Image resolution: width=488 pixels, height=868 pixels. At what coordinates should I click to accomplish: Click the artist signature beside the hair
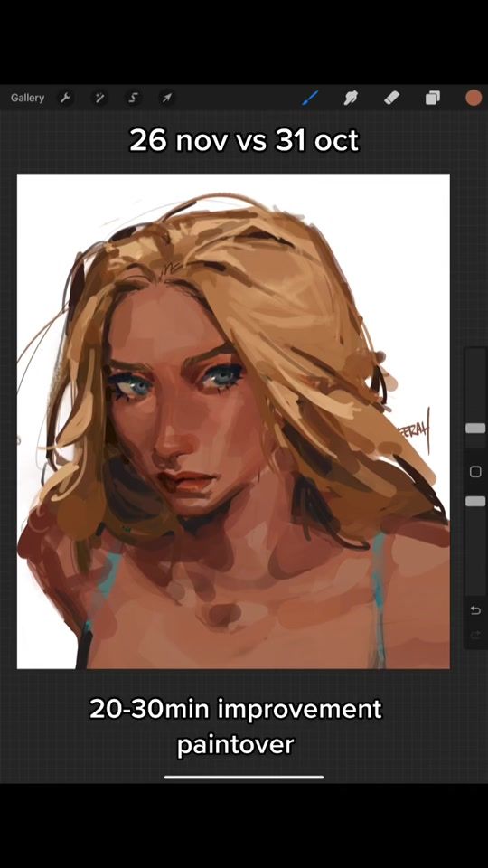coord(415,429)
